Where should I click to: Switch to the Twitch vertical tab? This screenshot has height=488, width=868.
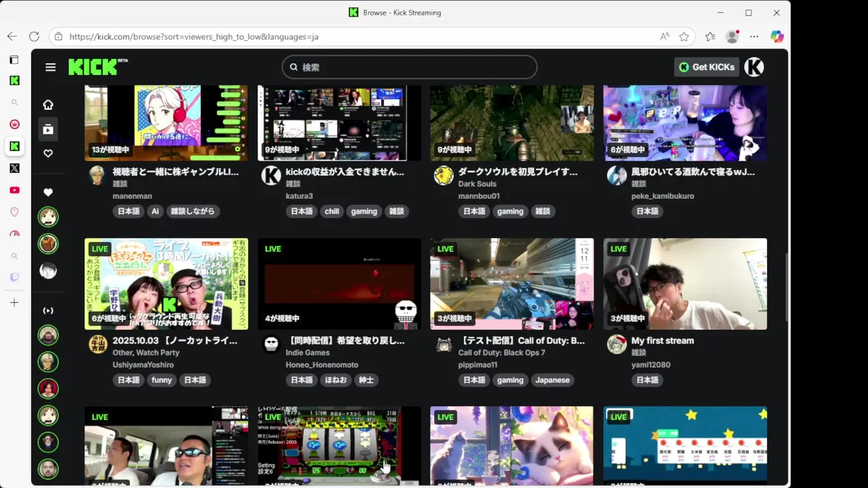coord(14,277)
